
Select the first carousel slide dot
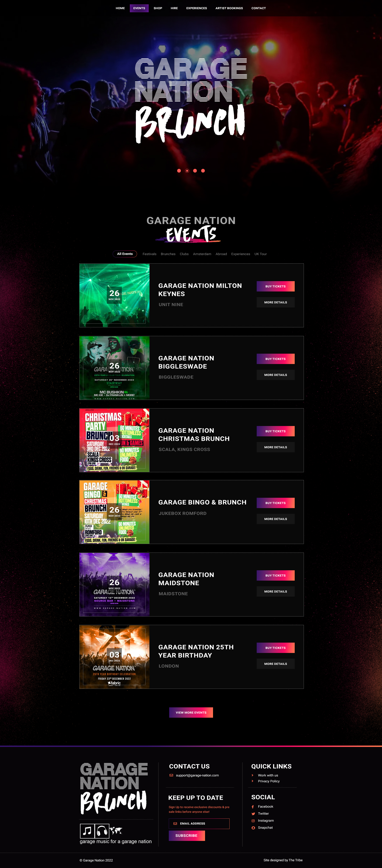(x=179, y=171)
